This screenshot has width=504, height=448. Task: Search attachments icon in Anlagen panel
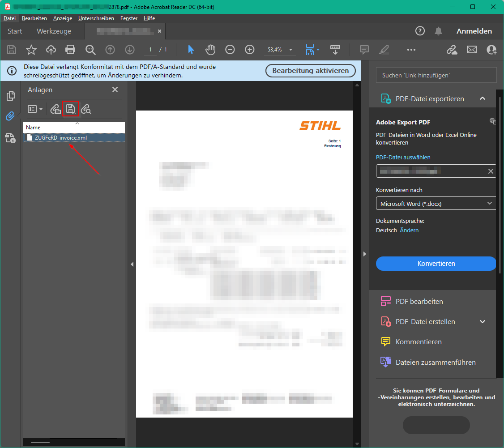pyautogui.click(x=86, y=109)
